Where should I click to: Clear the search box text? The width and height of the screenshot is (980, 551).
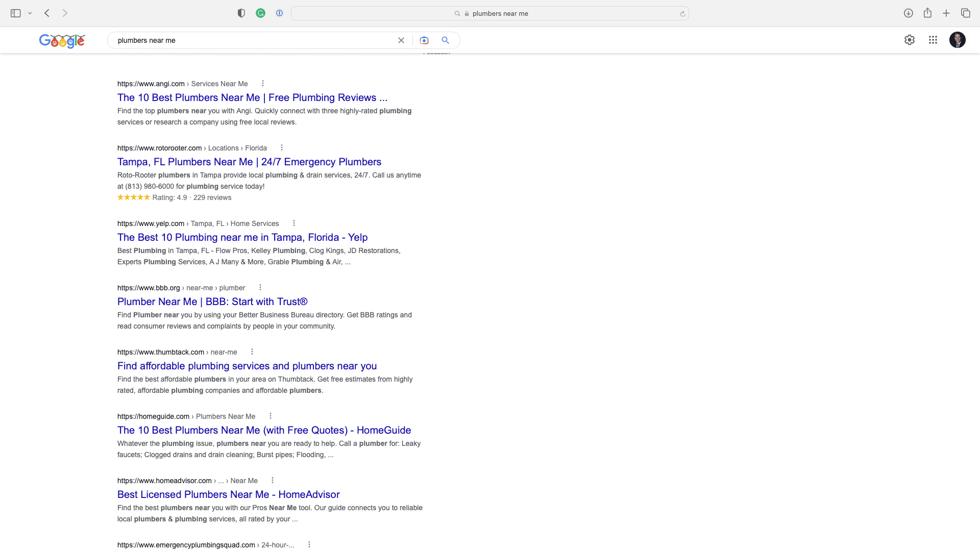click(401, 40)
